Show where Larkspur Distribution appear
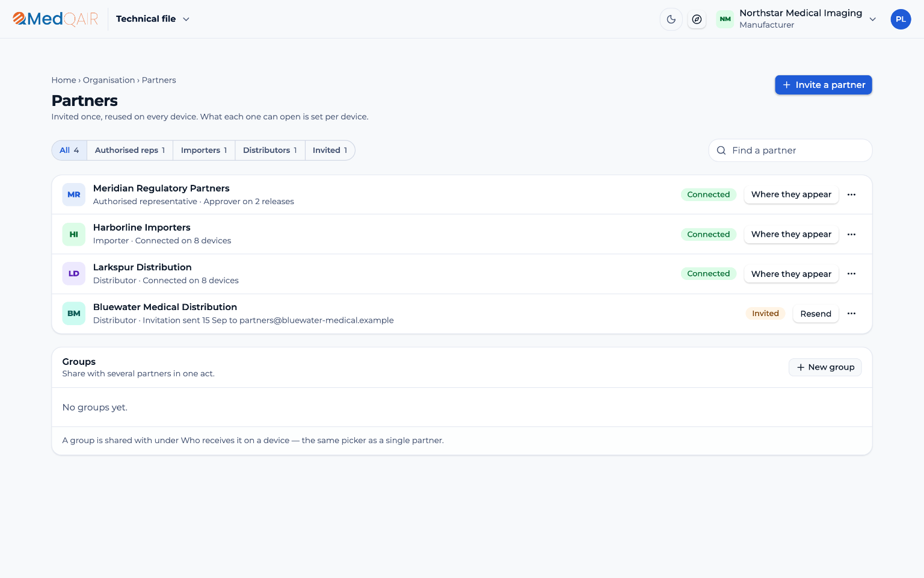 click(791, 274)
